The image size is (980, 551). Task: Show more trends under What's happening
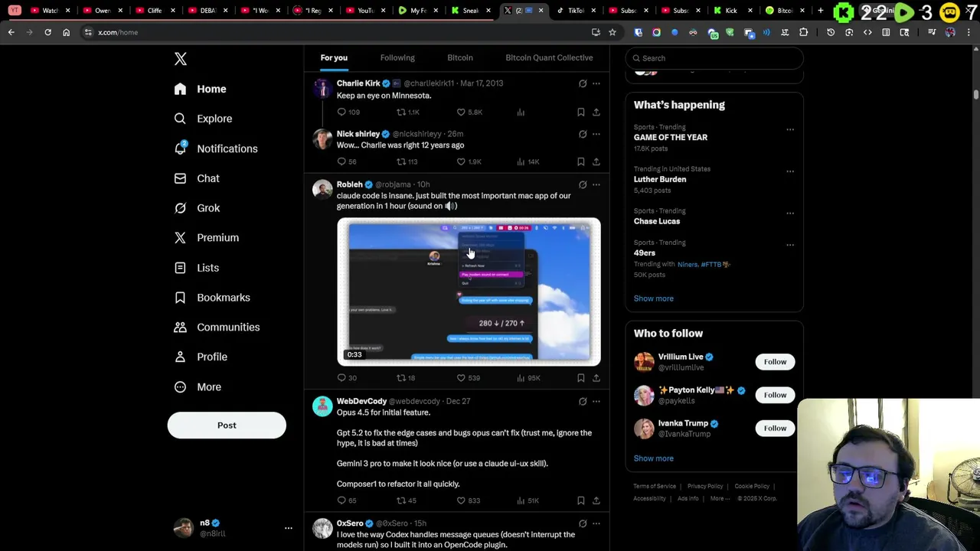point(654,298)
